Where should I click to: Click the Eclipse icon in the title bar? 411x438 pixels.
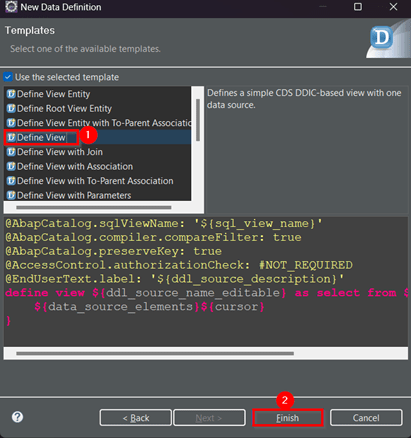coord(11,7)
